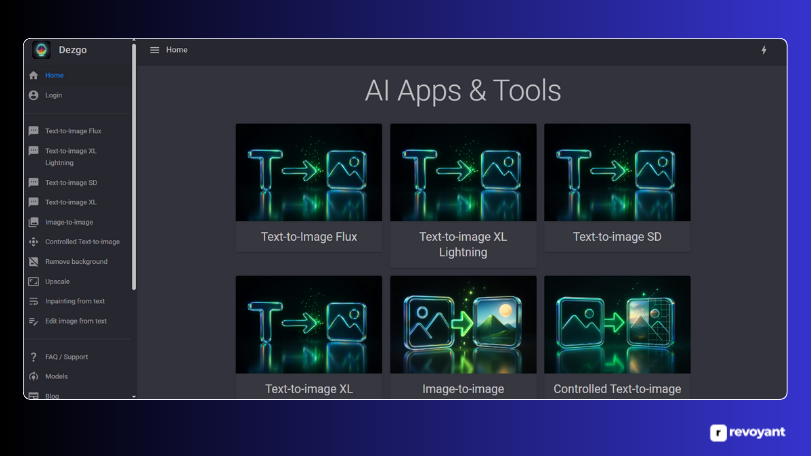This screenshot has width=811, height=456.
Task: Open the Text-to-image XL card thumbnail
Action: (309, 324)
